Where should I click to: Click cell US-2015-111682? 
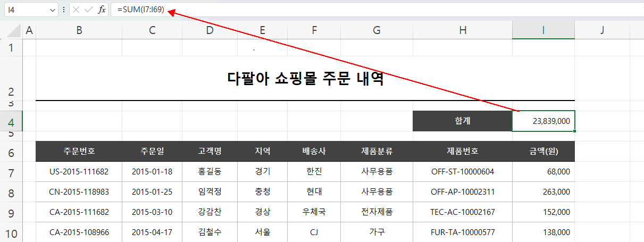coord(79,172)
